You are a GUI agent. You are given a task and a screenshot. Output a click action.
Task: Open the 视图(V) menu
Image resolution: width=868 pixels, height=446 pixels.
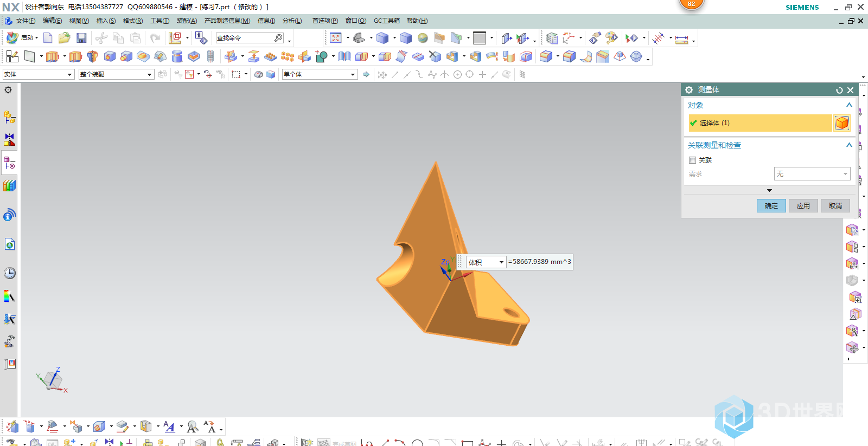click(79, 21)
